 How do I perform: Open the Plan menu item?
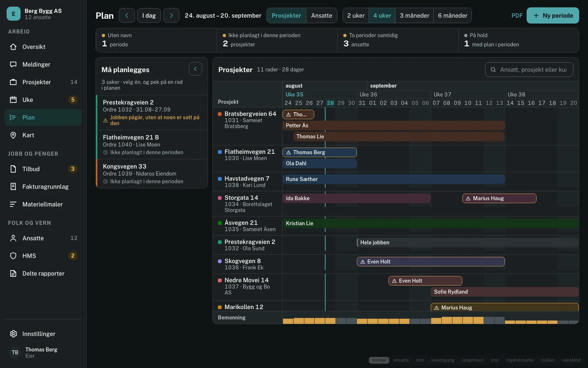click(43, 117)
